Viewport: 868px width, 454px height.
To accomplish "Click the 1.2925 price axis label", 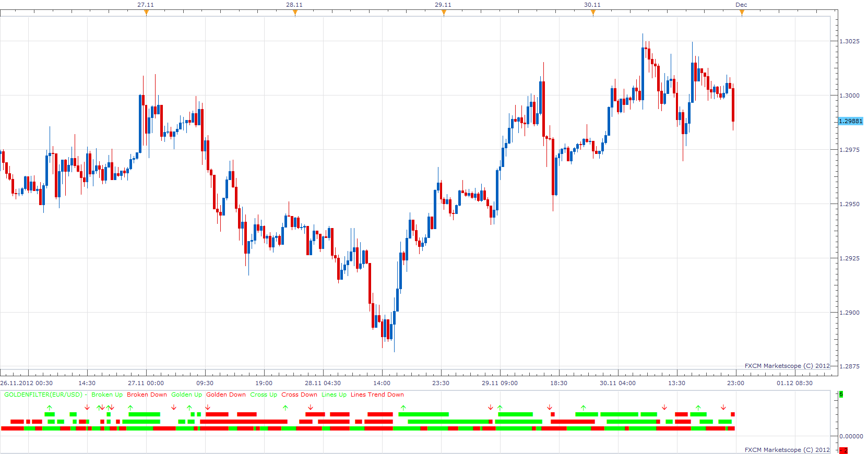I will pos(849,258).
